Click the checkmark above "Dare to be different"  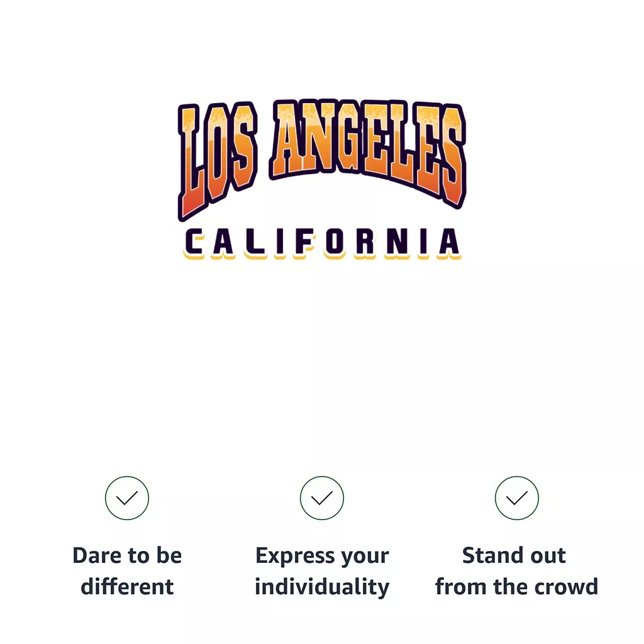[127, 498]
